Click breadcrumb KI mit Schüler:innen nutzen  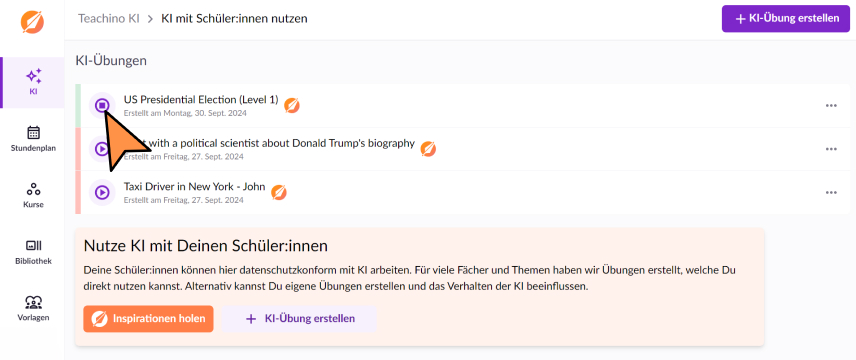234,19
